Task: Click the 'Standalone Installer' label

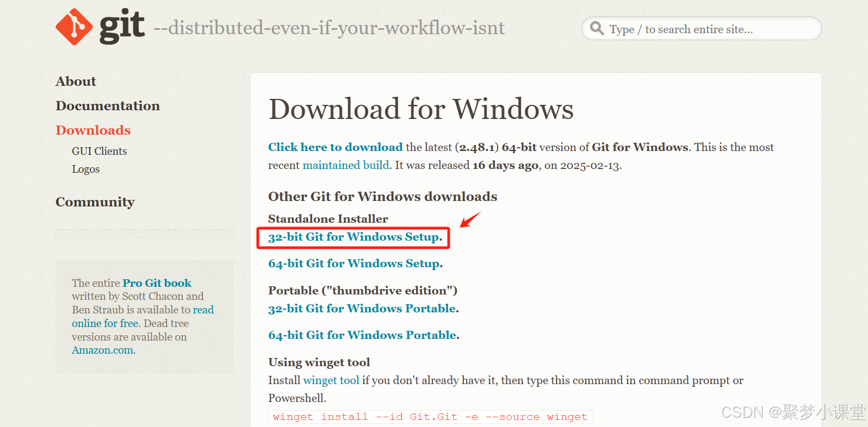Action: pos(328,219)
